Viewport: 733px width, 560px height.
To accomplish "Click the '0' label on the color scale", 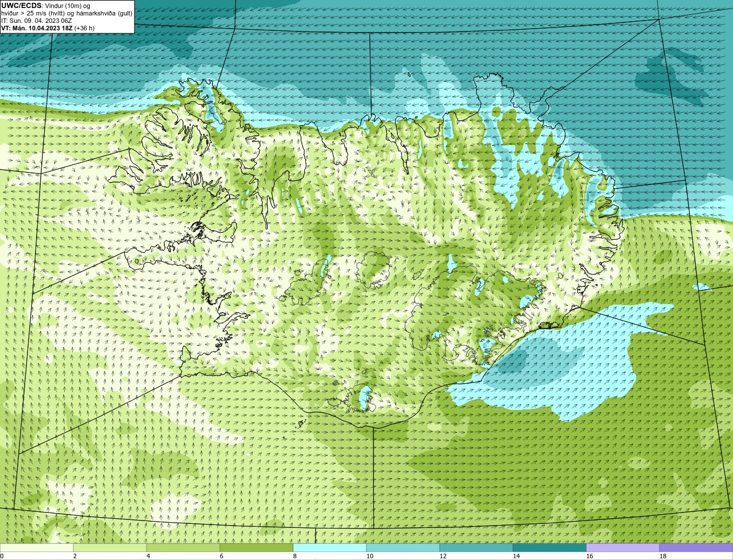I will click(x=2, y=556).
